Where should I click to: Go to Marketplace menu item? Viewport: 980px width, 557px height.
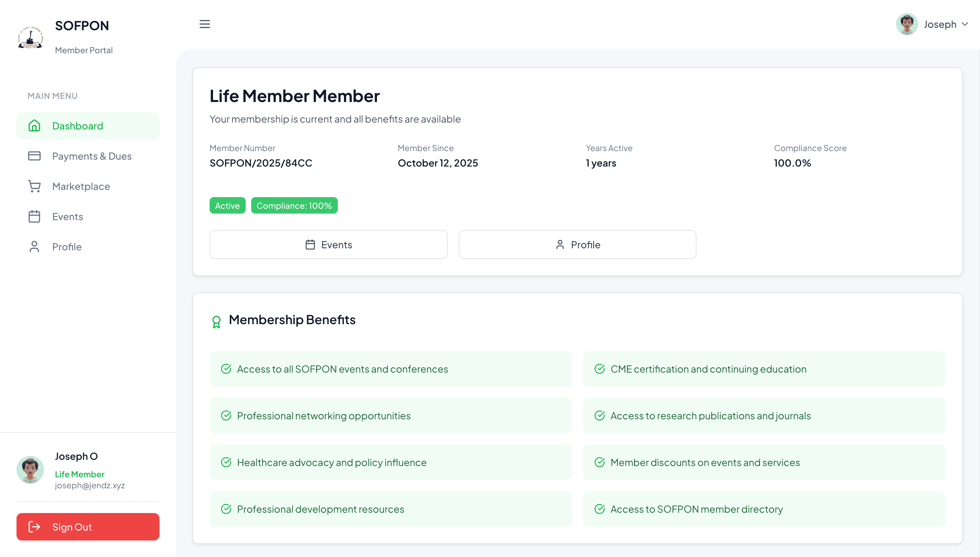click(88, 186)
